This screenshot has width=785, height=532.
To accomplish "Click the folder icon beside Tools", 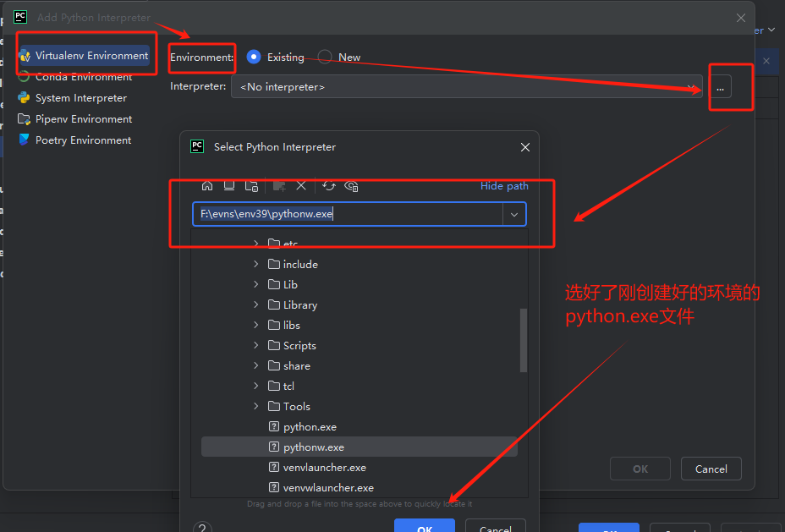I will [x=274, y=406].
